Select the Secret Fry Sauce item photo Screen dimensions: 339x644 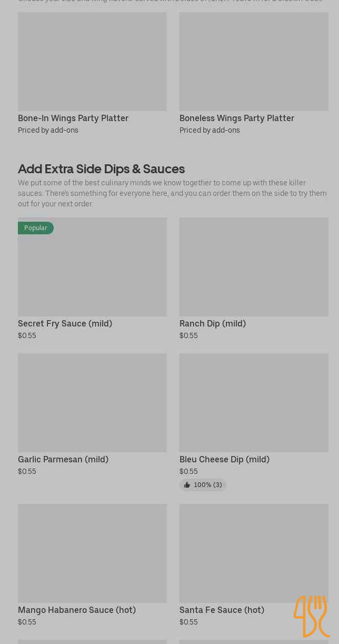(92, 274)
